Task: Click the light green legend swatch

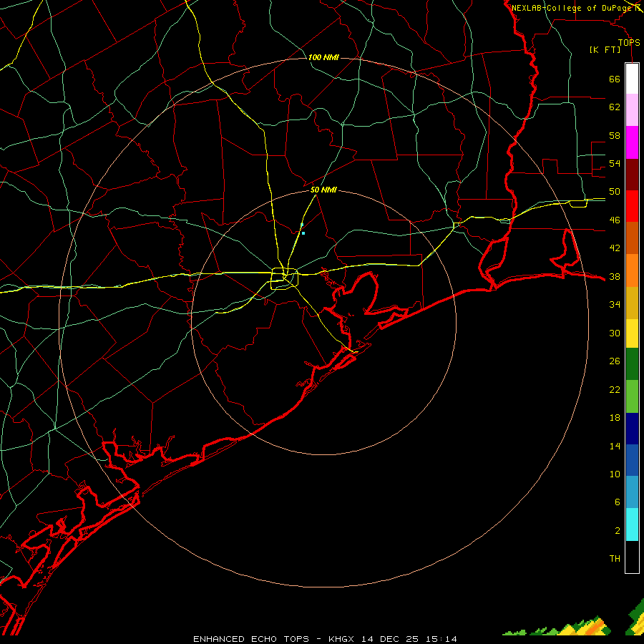Action: point(632,396)
